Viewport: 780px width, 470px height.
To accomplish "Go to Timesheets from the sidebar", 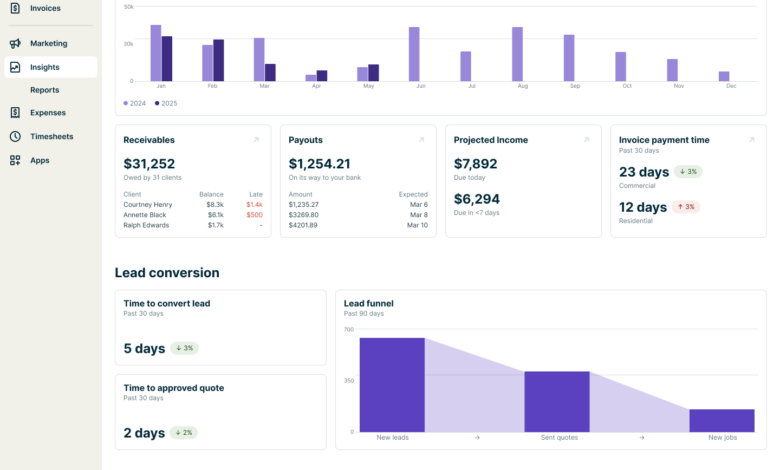I will point(51,137).
